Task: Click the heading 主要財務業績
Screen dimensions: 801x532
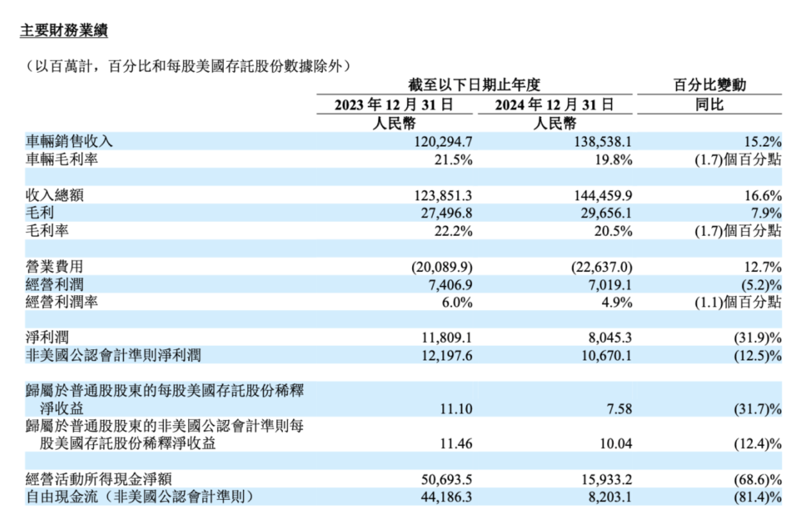Action: click(x=64, y=31)
